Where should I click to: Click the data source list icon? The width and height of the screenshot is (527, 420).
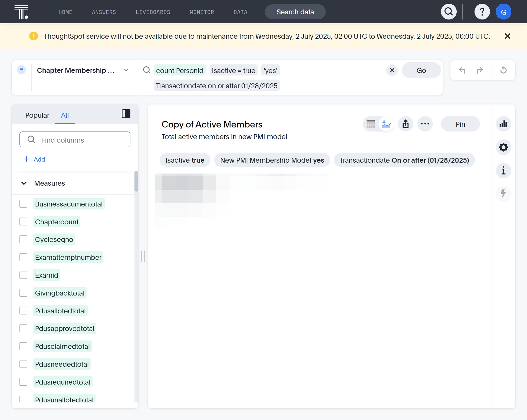point(21,70)
